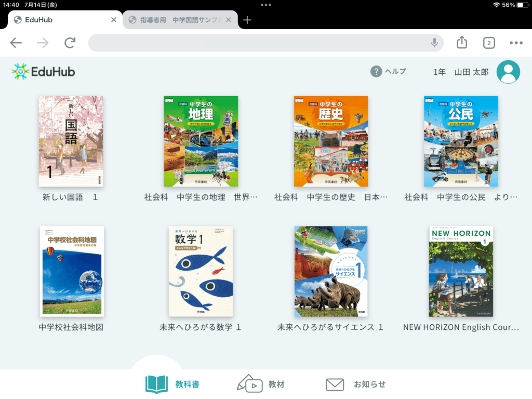Open the user profile avatar

tap(508, 72)
